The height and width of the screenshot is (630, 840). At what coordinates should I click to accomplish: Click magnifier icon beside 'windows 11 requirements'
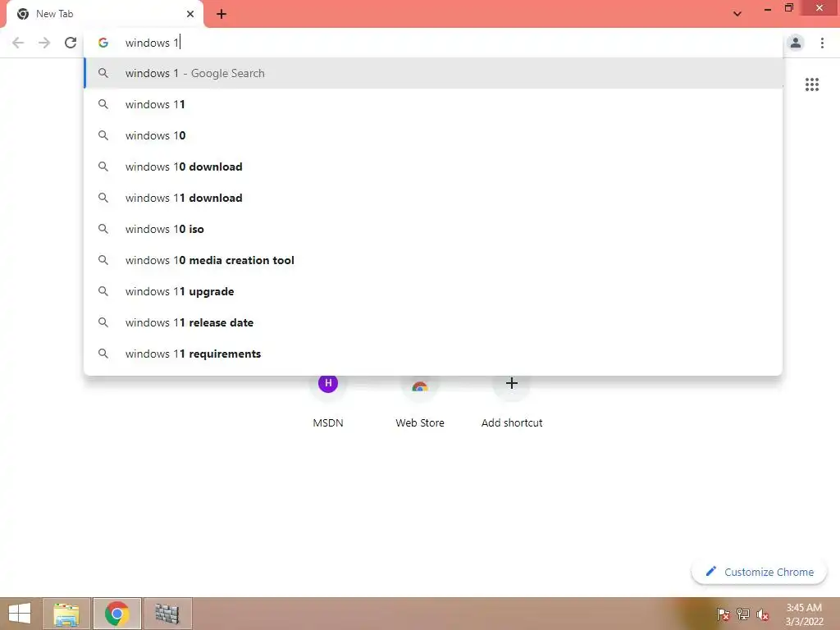tap(103, 354)
